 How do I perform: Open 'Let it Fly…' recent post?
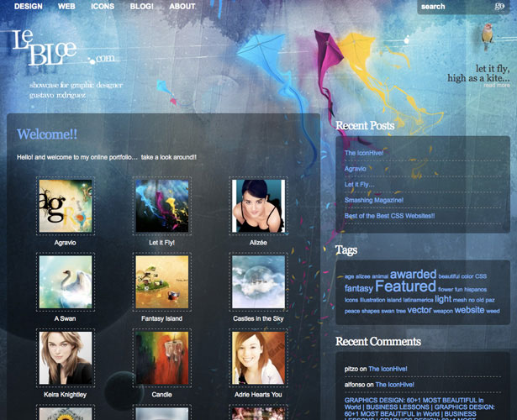360,185
